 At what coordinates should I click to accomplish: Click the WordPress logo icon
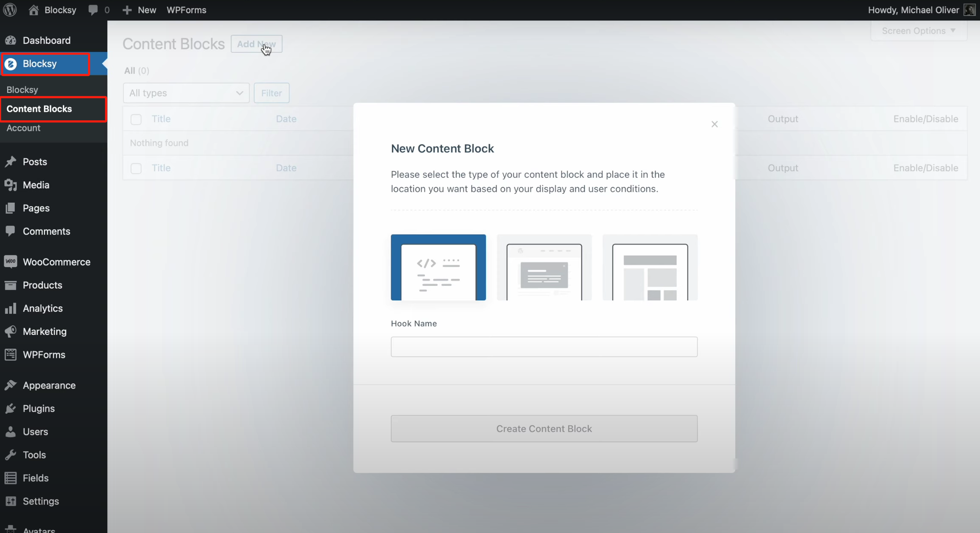[10, 10]
